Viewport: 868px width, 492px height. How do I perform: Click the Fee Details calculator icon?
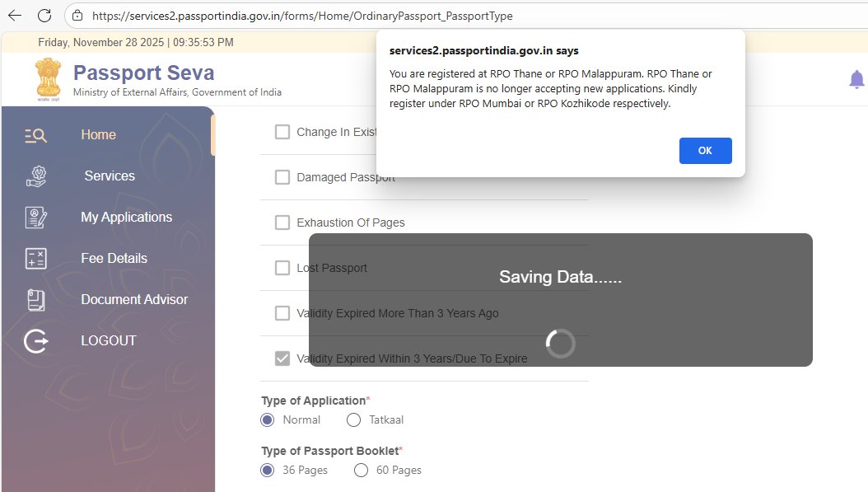36,258
